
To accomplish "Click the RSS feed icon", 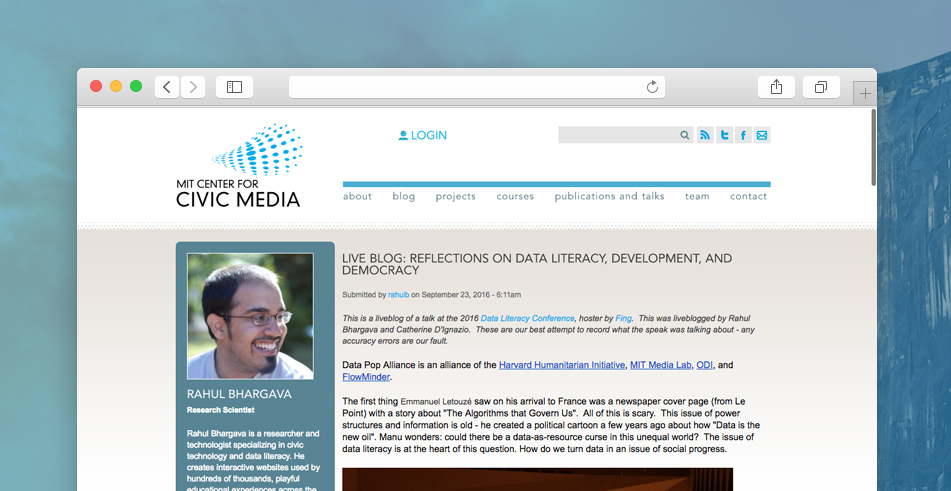I will (x=705, y=135).
